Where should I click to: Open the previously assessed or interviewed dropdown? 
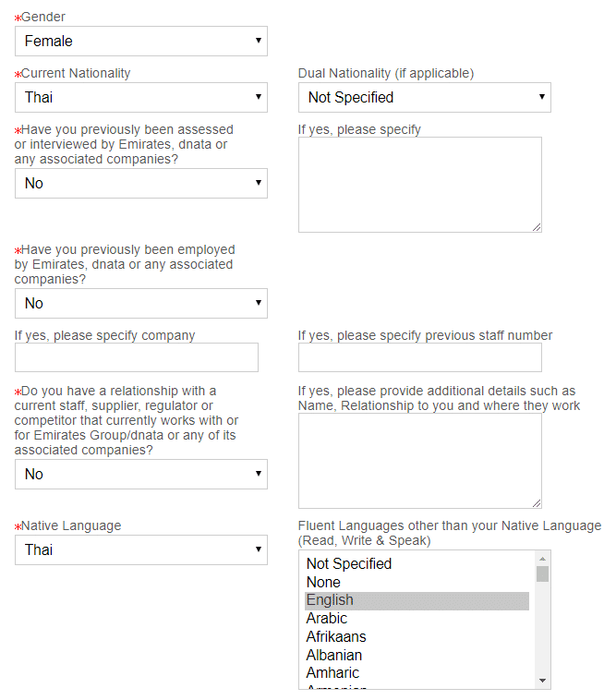[141, 183]
